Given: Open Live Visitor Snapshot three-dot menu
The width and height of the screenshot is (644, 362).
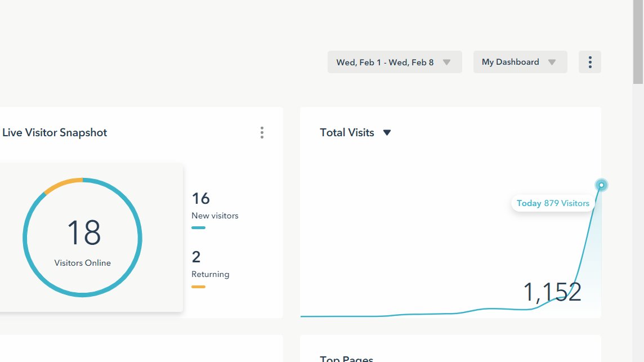Looking at the screenshot, I should (x=262, y=132).
